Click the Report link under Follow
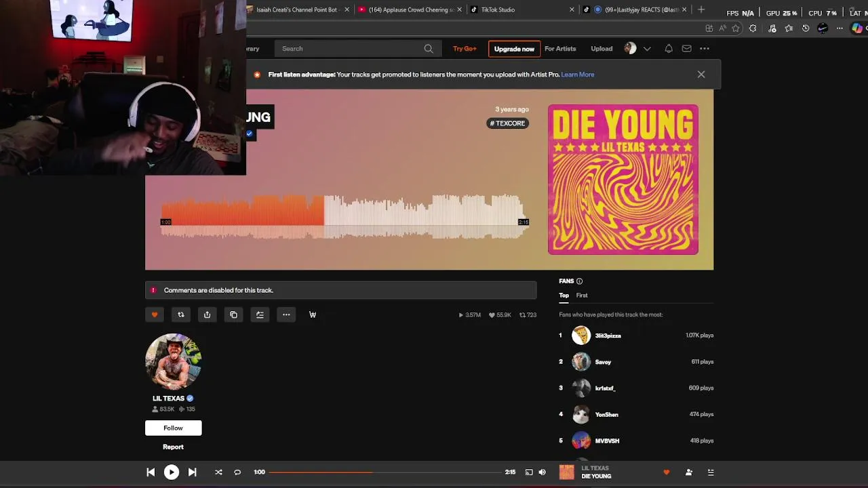 [173, 447]
